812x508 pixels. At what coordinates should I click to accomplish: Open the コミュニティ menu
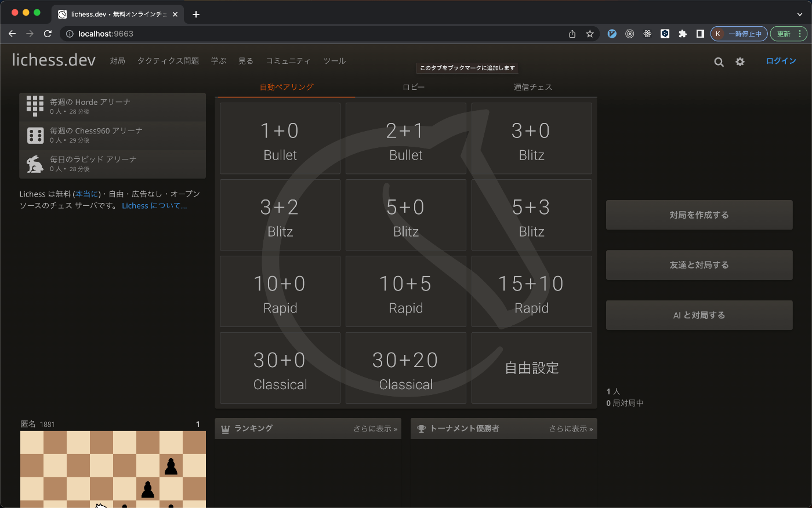pyautogui.click(x=288, y=61)
